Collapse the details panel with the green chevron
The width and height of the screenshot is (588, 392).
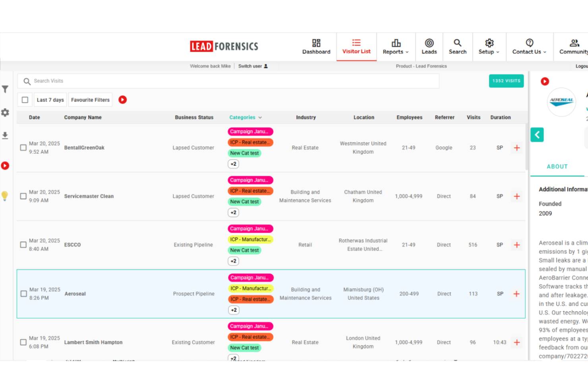pos(537,135)
